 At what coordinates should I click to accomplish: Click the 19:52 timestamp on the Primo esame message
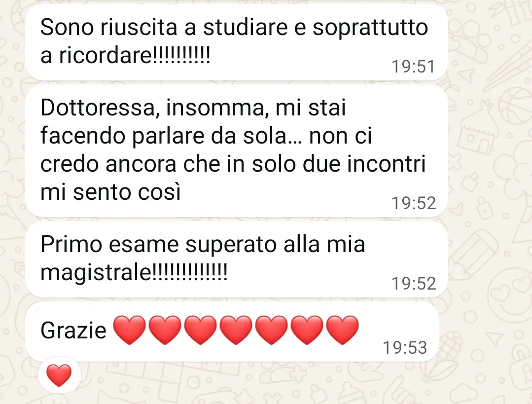(x=414, y=284)
